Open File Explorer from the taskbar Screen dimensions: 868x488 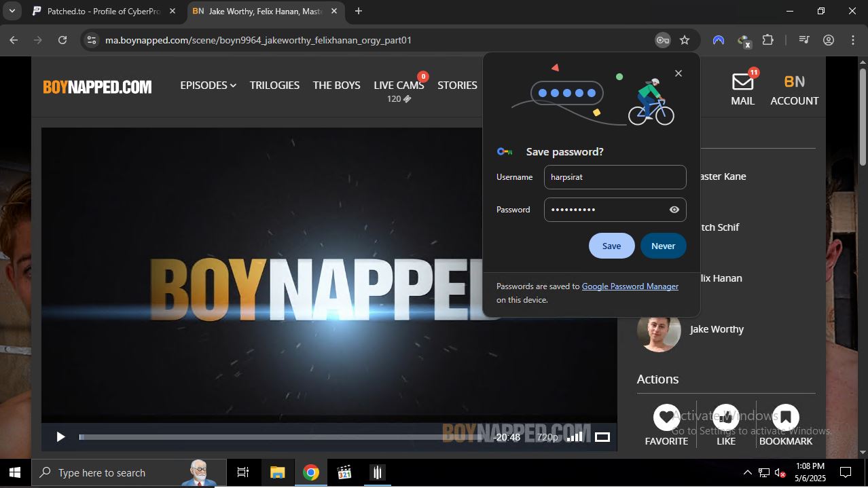(x=277, y=472)
